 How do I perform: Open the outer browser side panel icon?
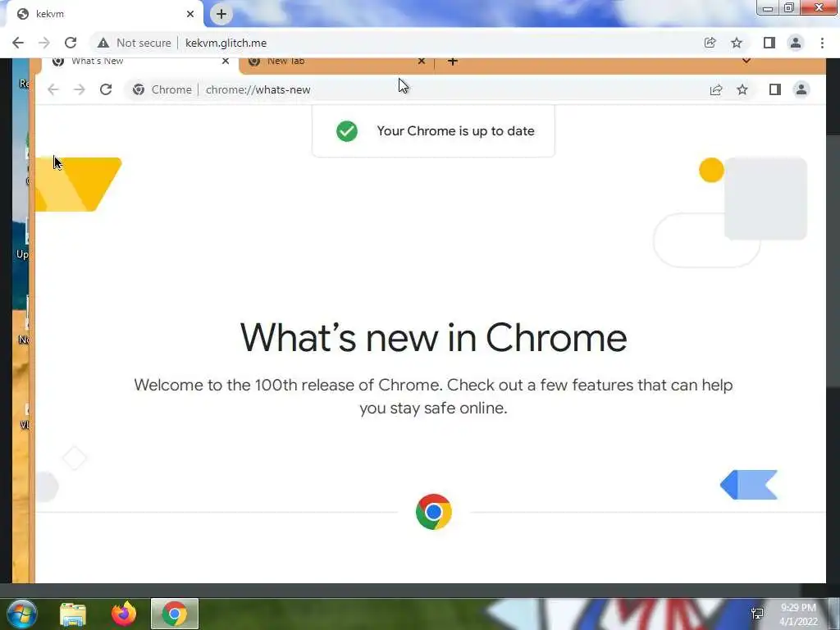(769, 43)
